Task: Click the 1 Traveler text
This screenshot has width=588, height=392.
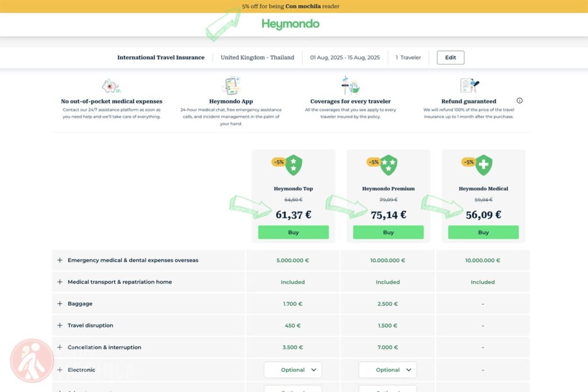Action: point(408,57)
